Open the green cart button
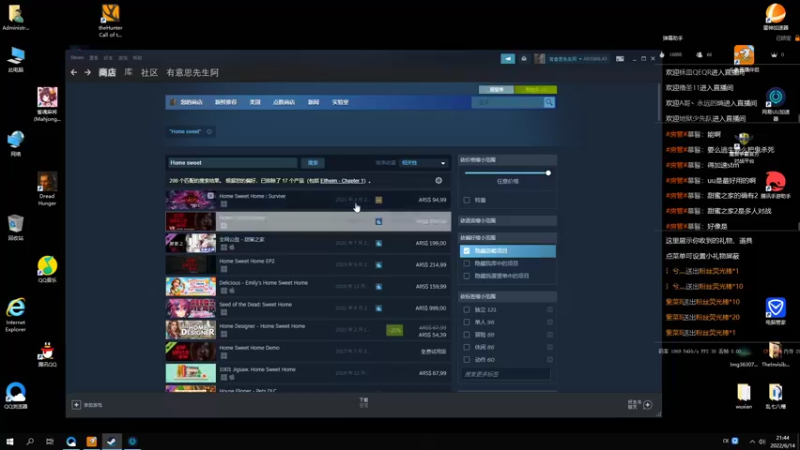The height and width of the screenshot is (450, 800). [x=536, y=90]
